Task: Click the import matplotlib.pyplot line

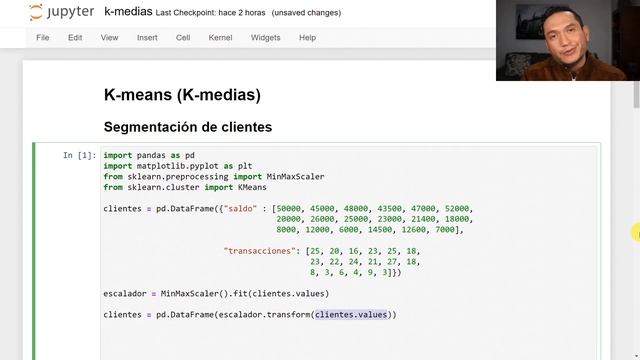Action: tap(178, 166)
